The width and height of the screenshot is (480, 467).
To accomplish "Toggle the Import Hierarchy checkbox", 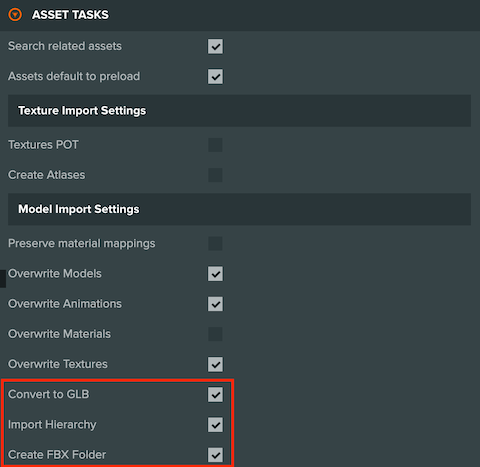I will (215, 425).
